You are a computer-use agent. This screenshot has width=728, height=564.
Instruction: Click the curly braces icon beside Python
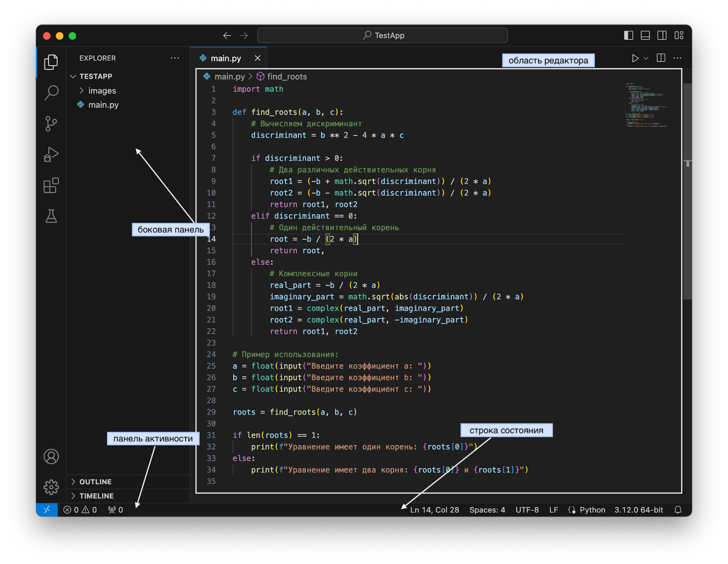pos(572,510)
